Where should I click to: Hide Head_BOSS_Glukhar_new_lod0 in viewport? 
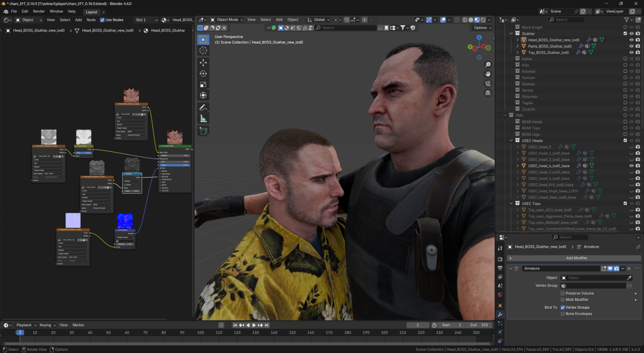(x=631, y=40)
